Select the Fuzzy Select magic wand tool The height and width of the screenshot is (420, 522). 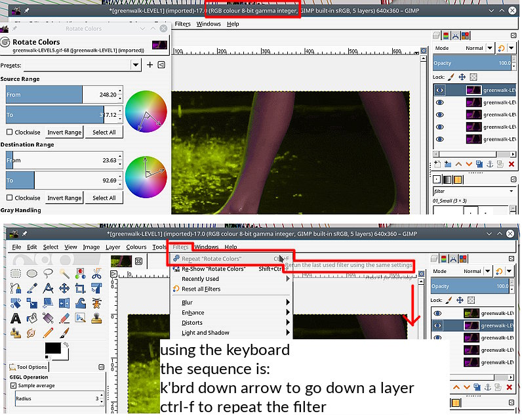[x=64, y=273]
